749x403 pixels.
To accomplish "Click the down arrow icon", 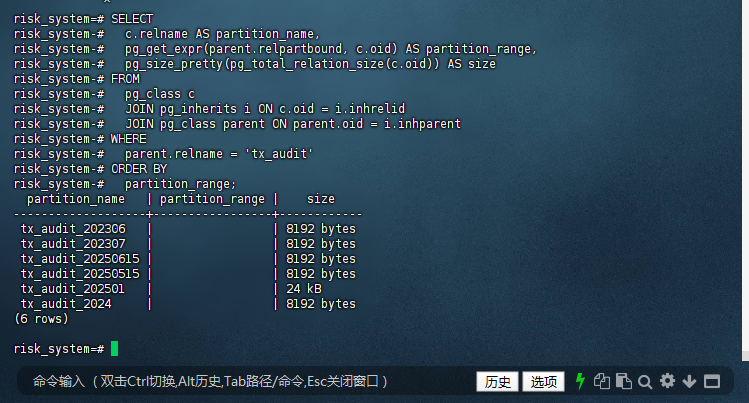I will pos(689,382).
